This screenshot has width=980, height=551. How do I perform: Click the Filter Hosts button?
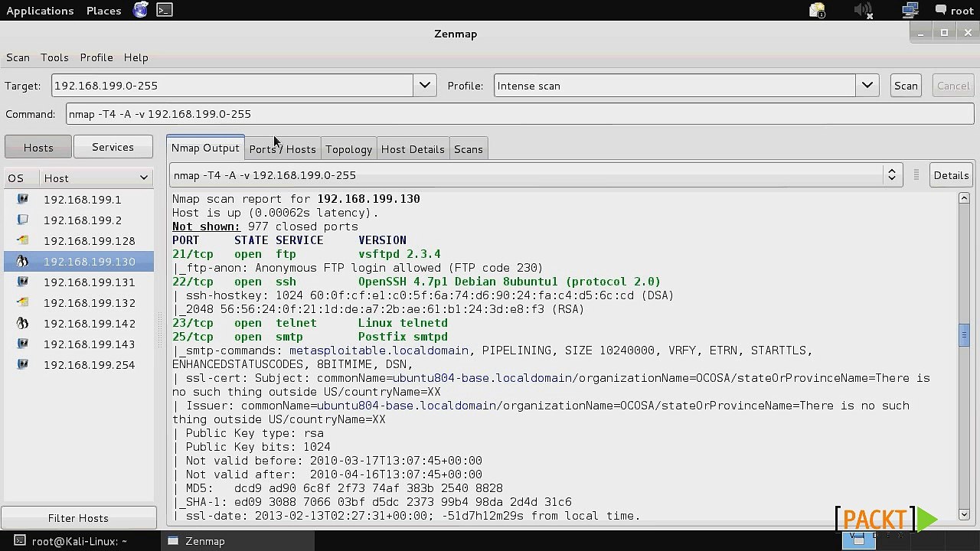[x=78, y=518]
